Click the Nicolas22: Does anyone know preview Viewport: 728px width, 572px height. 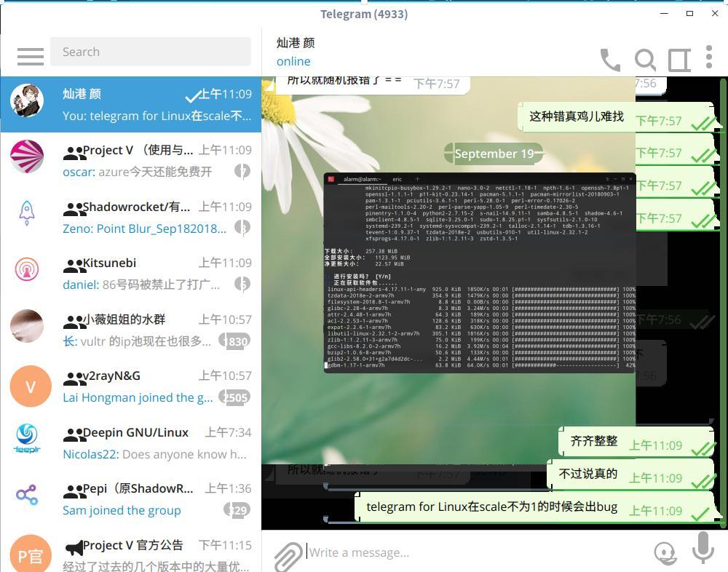(154, 454)
